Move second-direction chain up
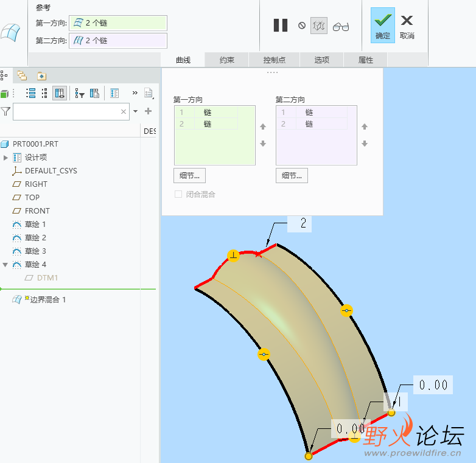Screen dimensions: 476x463 point(365,127)
